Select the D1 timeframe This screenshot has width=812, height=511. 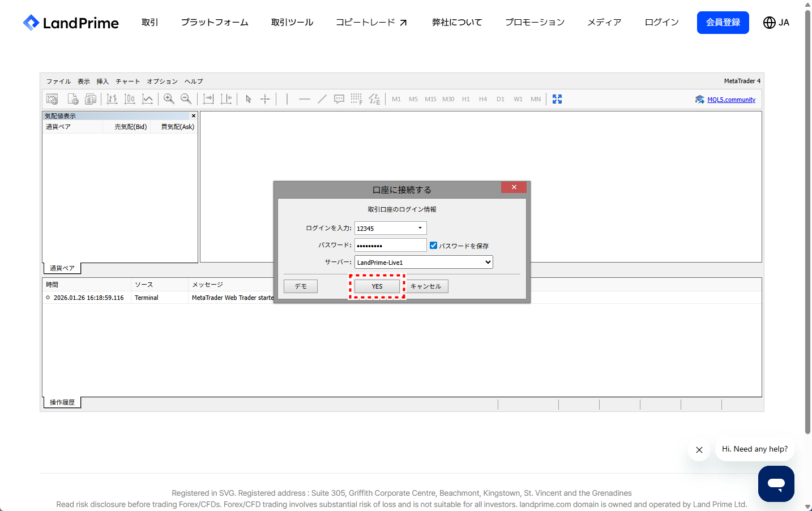coord(501,99)
